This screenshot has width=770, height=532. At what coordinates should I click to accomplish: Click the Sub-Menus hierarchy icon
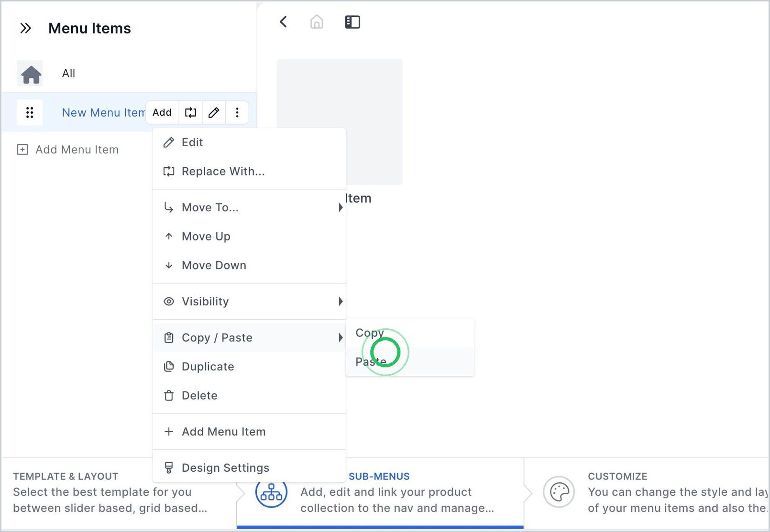tap(271, 493)
